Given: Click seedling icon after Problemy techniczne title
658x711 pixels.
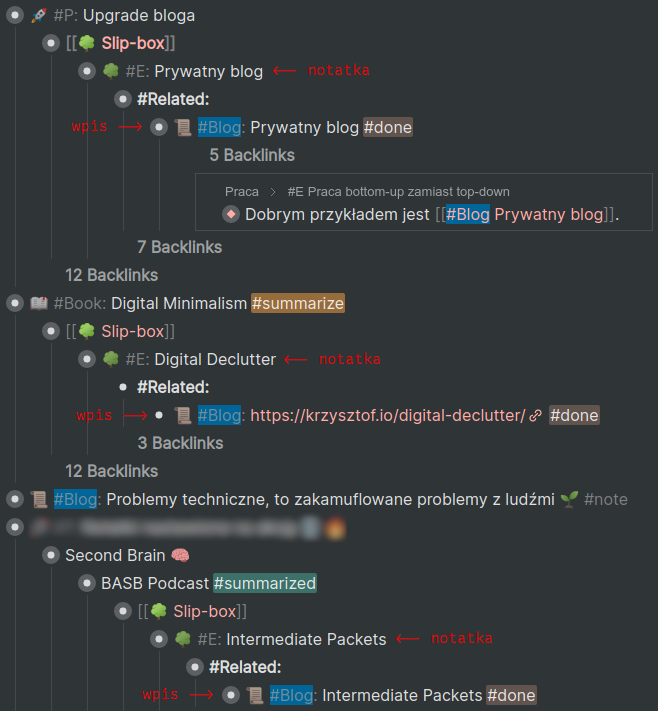Looking at the screenshot, I should (x=570, y=499).
